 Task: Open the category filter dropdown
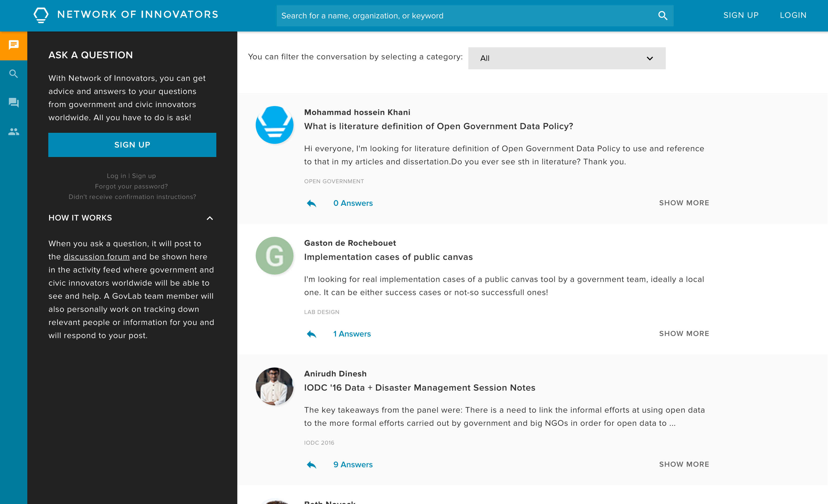567,58
